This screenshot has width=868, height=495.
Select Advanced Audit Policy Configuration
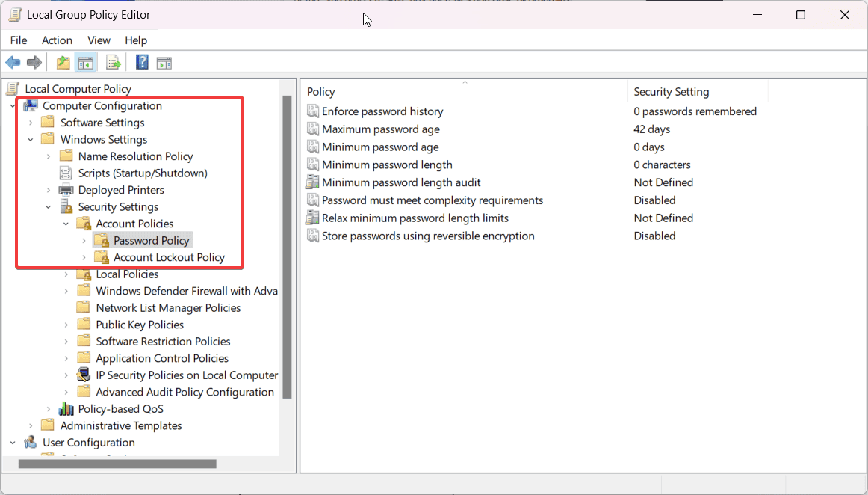[185, 392]
